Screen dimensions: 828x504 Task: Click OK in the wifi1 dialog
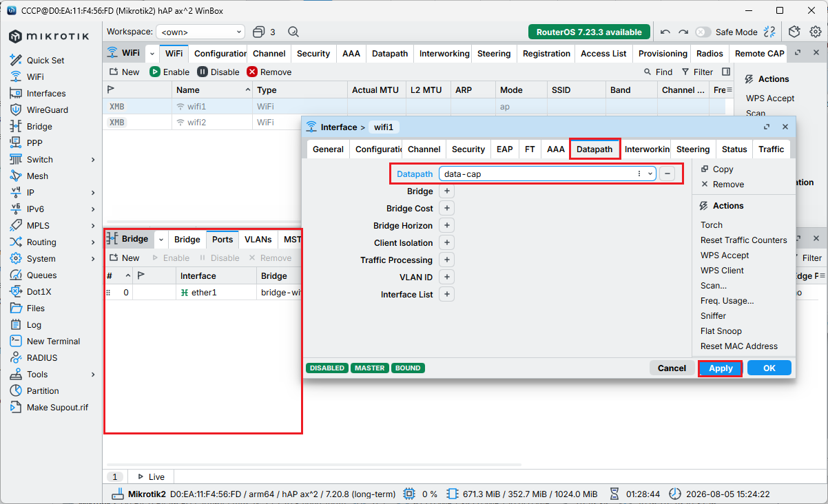coord(769,368)
